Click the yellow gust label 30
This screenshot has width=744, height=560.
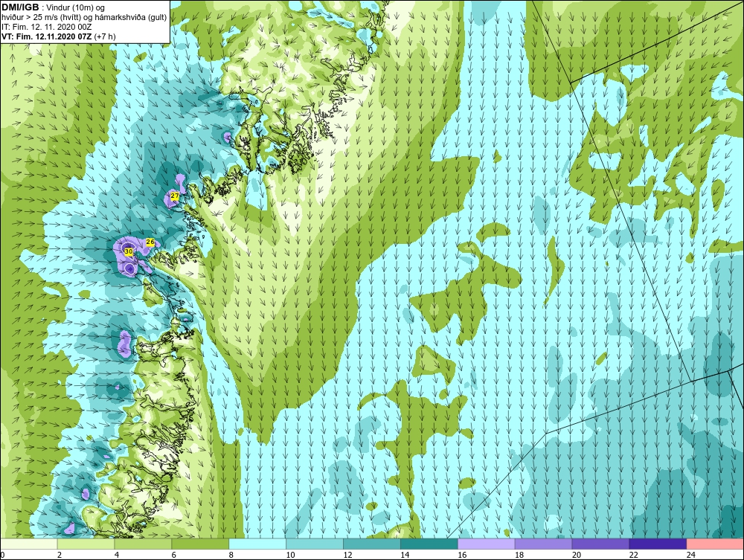pyautogui.click(x=128, y=251)
